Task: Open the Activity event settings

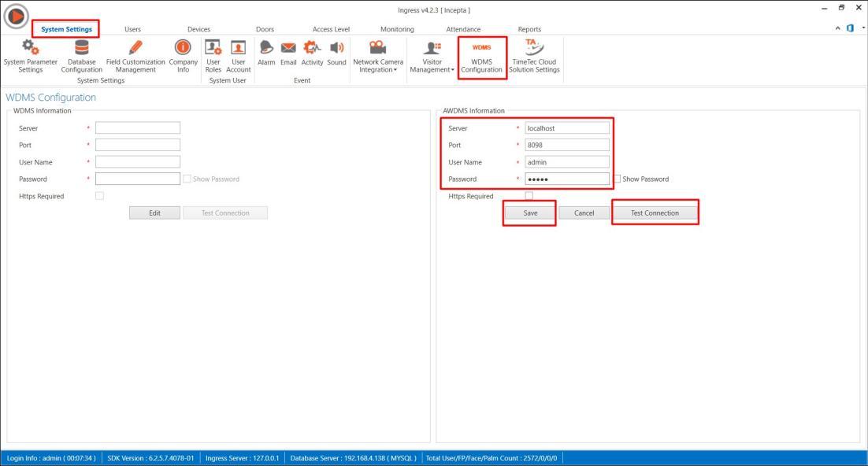Action: click(312, 53)
